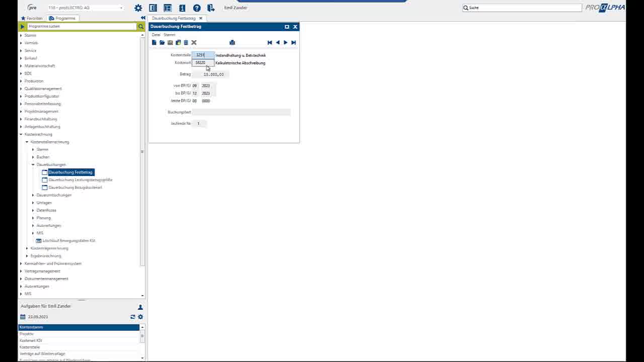Click the date link 23.09.2023
The height and width of the screenshot is (362, 644).
point(38,317)
